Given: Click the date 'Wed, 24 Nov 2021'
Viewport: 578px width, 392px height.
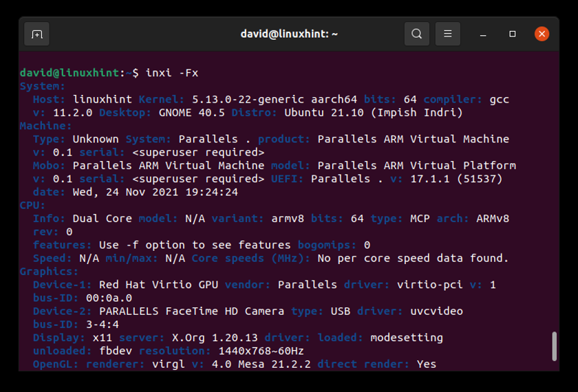Looking at the screenshot, I should coord(125,192).
